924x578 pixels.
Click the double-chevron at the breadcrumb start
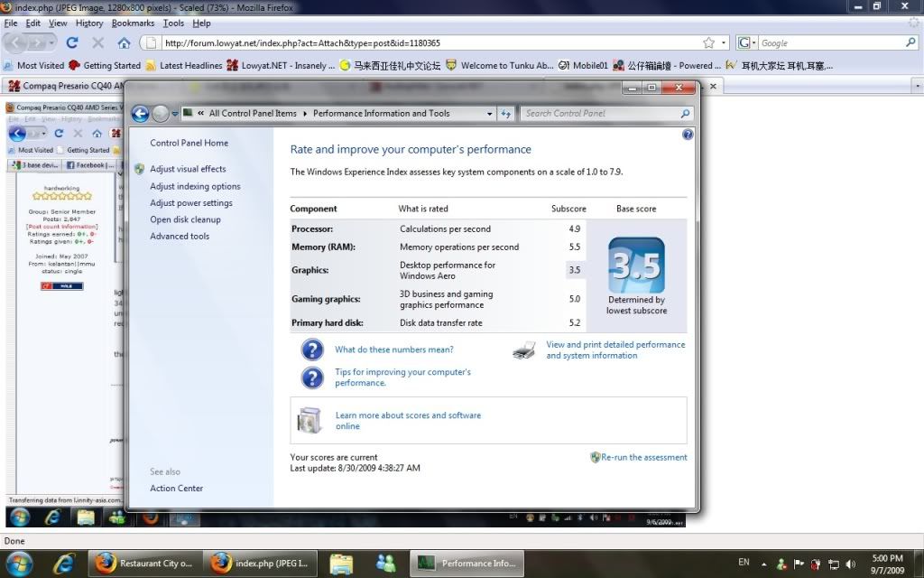point(201,113)
